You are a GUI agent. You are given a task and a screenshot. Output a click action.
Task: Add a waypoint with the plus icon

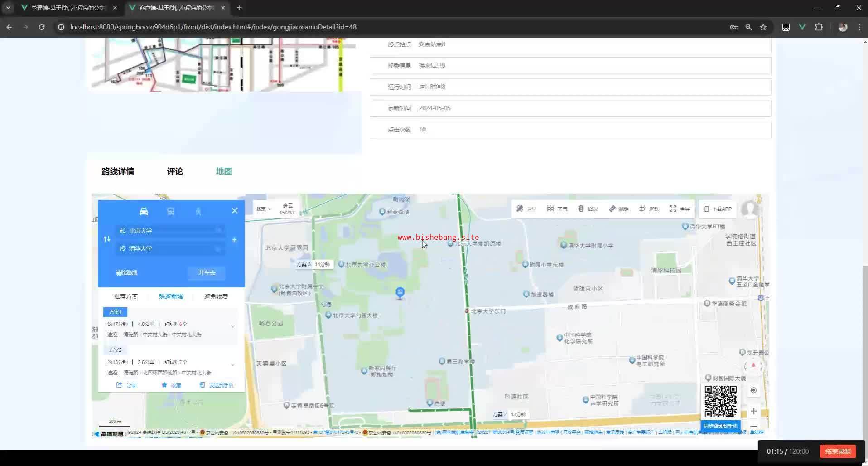[234, 239]
